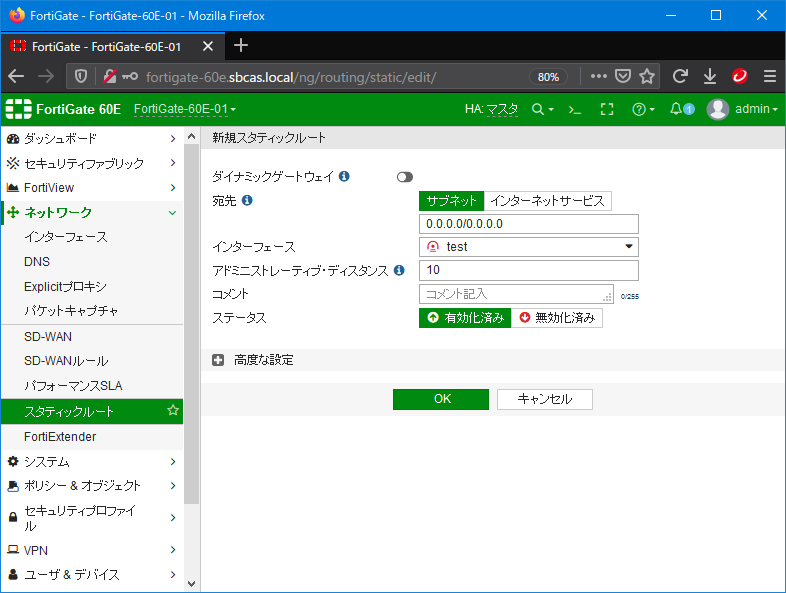Open the インターフェース dropdown showing test

click(x=529, y=247)
